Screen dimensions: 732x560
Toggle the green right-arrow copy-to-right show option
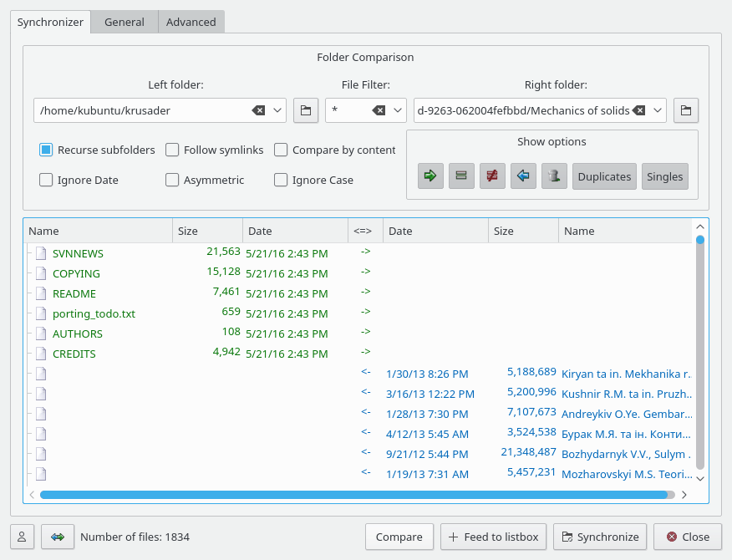pyautogui.click(x=430, y=176)
